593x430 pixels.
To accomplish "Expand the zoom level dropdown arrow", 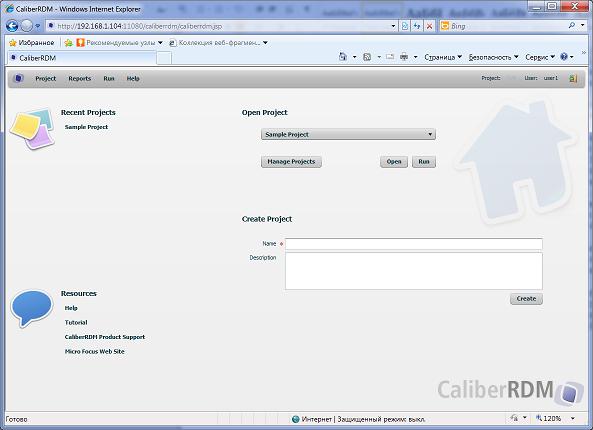I will 573,419.
